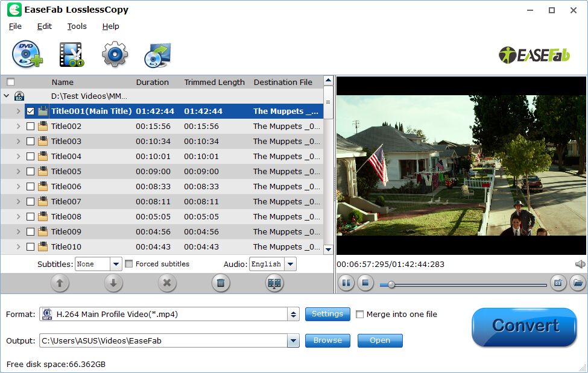Uncheck the Title001 (Main Title) checkbox
This screenshot has width=588, height=373.
click(x=30, y=111)
